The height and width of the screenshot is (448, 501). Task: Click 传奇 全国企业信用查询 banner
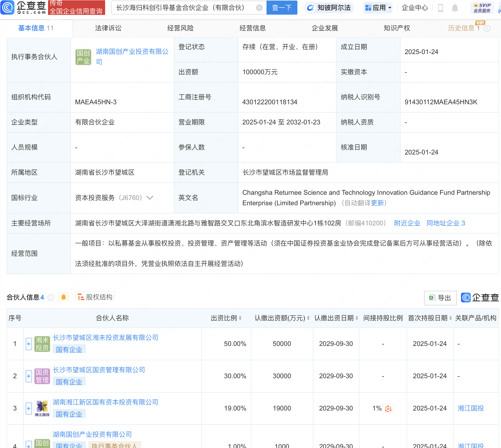pyautogui.click(x=76, y=7)
